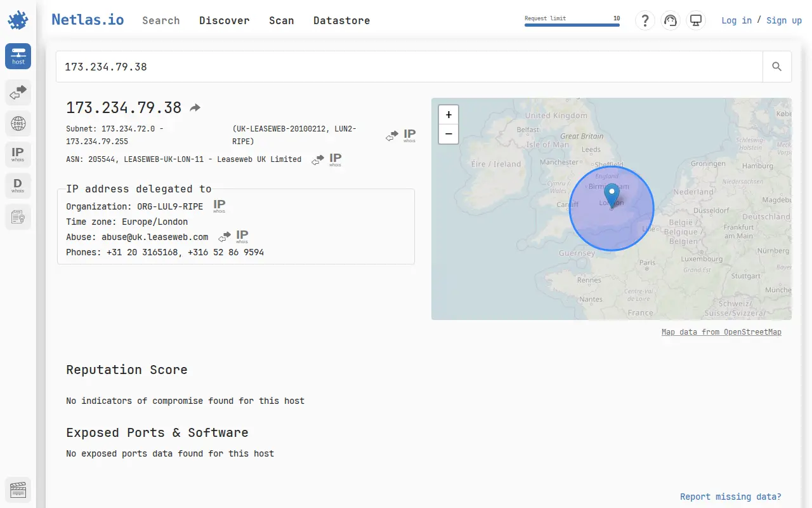Viewport: 812px width, 508px height.
Task: Click the share arrow next to 173.234.79.38
Action: [195, 108]
